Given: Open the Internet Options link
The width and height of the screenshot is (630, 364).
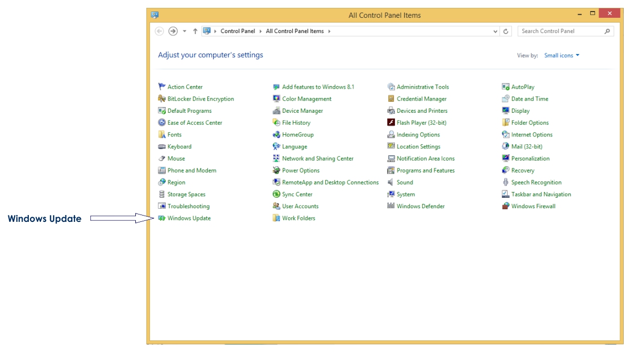Looking at the screenshot, I should [x=532, y=135].
